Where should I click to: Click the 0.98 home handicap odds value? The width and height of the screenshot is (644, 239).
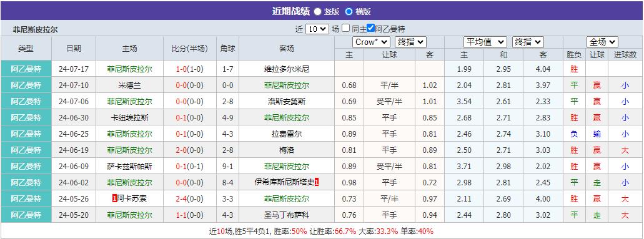[349, 182]
